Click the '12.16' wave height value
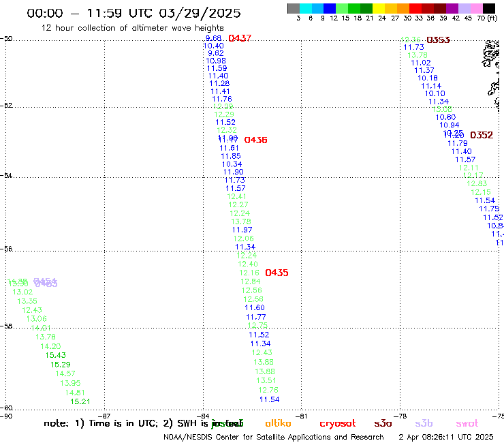The height and width of the screenshot is (443, 504). 249,273
